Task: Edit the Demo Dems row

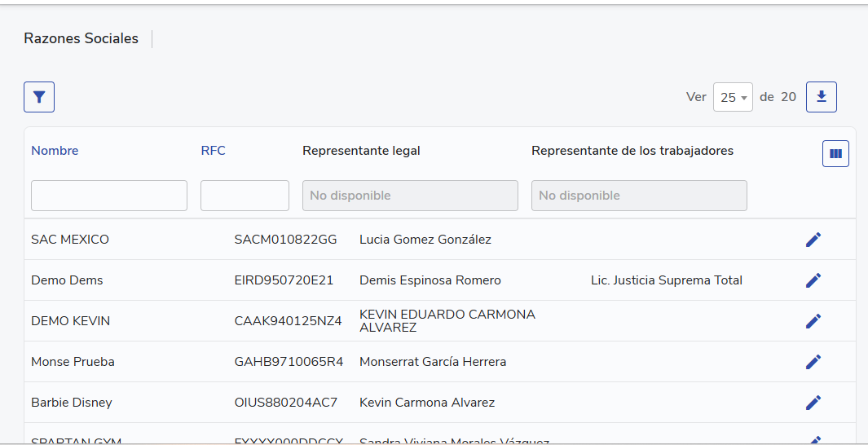Action: coord(813,280)
